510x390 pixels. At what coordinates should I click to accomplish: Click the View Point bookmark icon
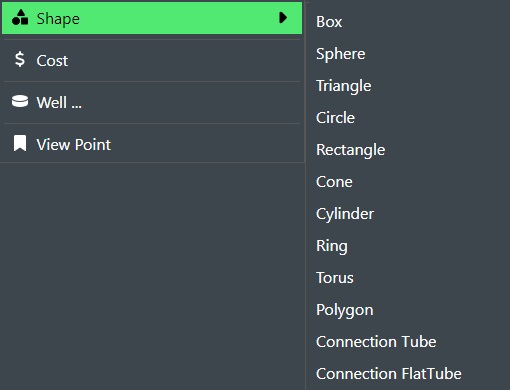click(20, 143)
